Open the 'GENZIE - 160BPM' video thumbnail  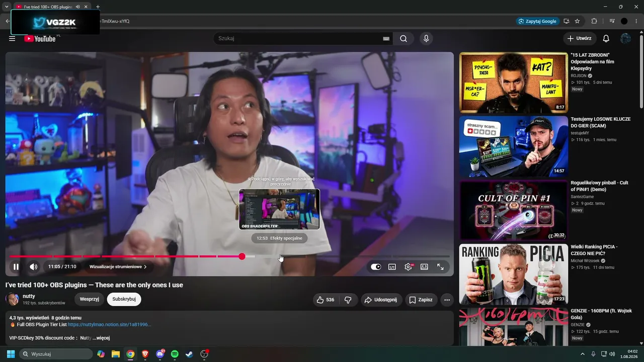coord(513,327)
